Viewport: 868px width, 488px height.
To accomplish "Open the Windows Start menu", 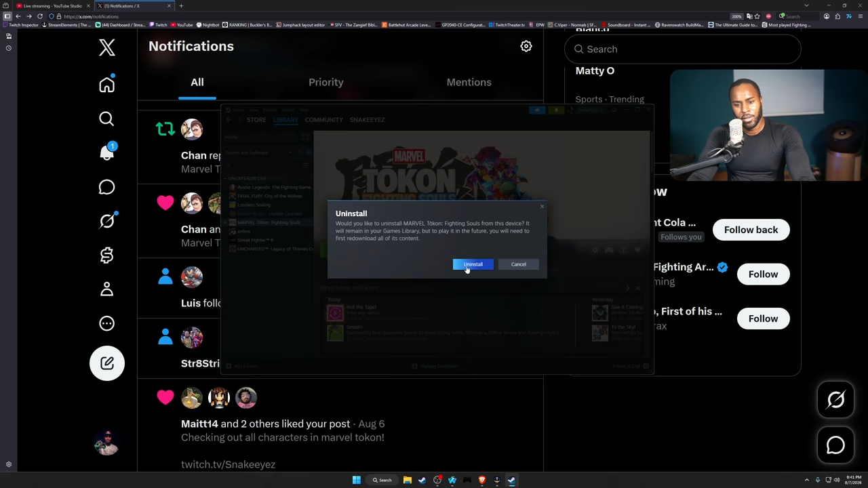I will click(x=356, y=480).
